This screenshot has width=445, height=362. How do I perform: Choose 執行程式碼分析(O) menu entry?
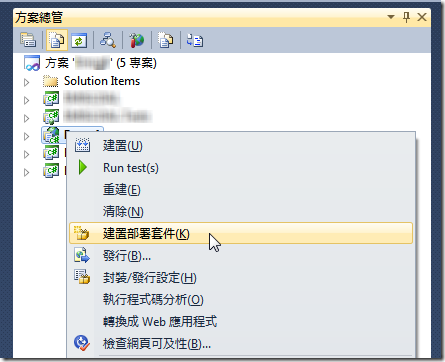(241, 300)
